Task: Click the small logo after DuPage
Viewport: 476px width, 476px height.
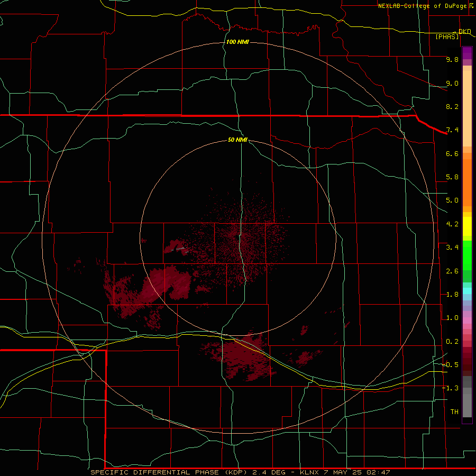Action: [x=471, y=5]
